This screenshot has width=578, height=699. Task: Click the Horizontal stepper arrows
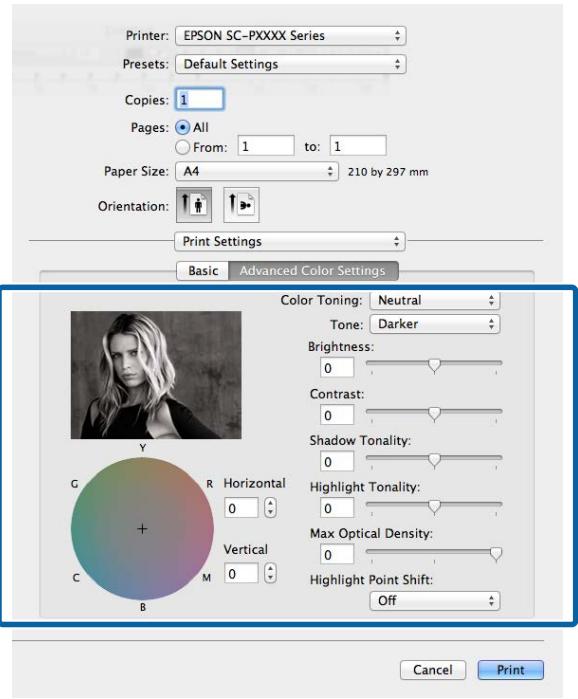(x=270, y=508)
